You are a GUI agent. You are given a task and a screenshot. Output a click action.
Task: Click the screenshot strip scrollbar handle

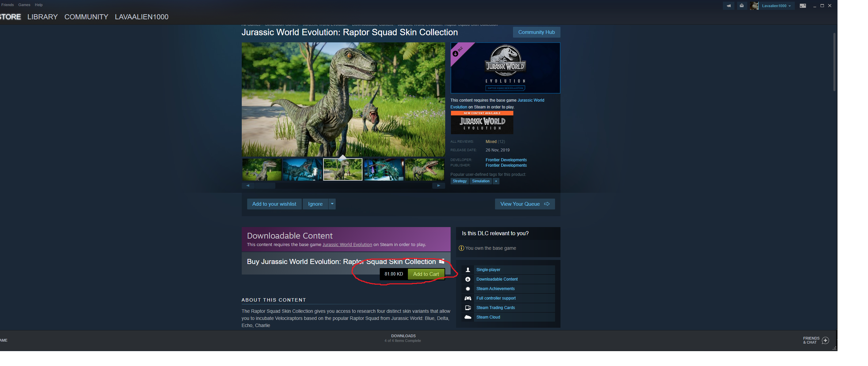click(x=265, y=186)
